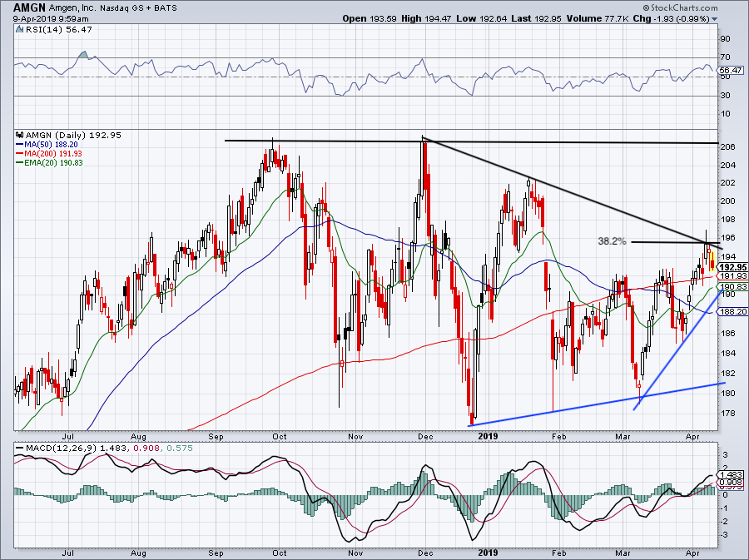The width and height of the screenshot is (749, 560).
Task: Click the 'Amgen, Inc. Nasdaq GS + BATS' label
Action: (x=112, y=8)
